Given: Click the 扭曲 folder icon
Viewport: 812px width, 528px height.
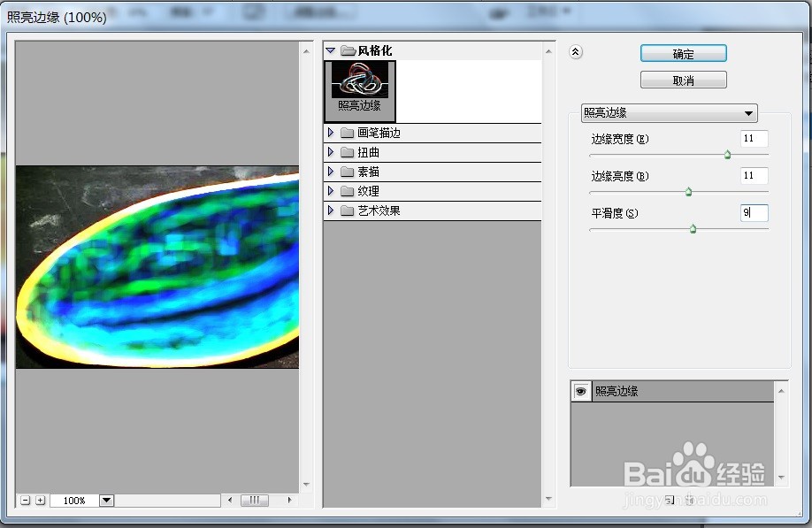Looking at the screenshot, I should tap(347, 152).
